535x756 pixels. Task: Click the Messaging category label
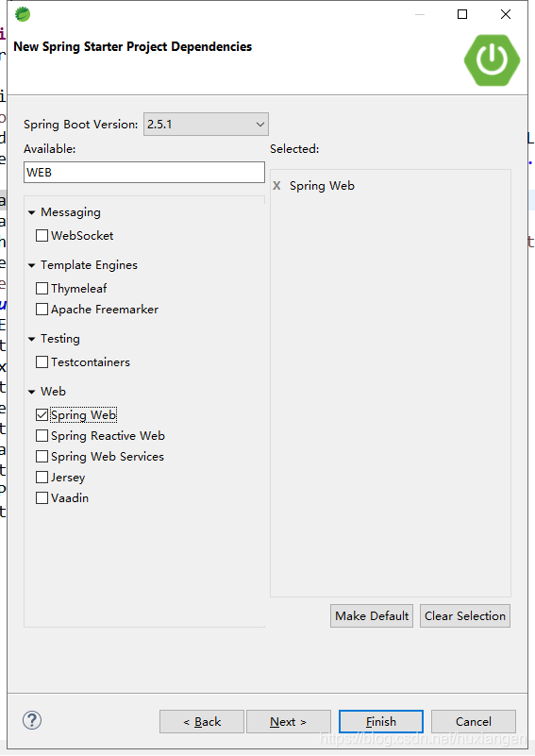tap(71, 212)
